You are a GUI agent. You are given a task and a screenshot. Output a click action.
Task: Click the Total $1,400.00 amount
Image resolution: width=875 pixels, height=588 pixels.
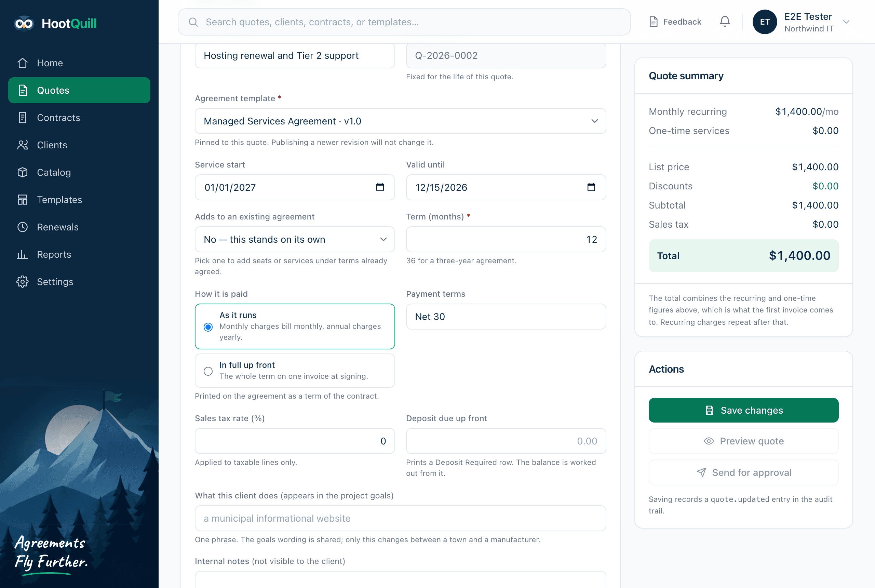click(799, 256)
